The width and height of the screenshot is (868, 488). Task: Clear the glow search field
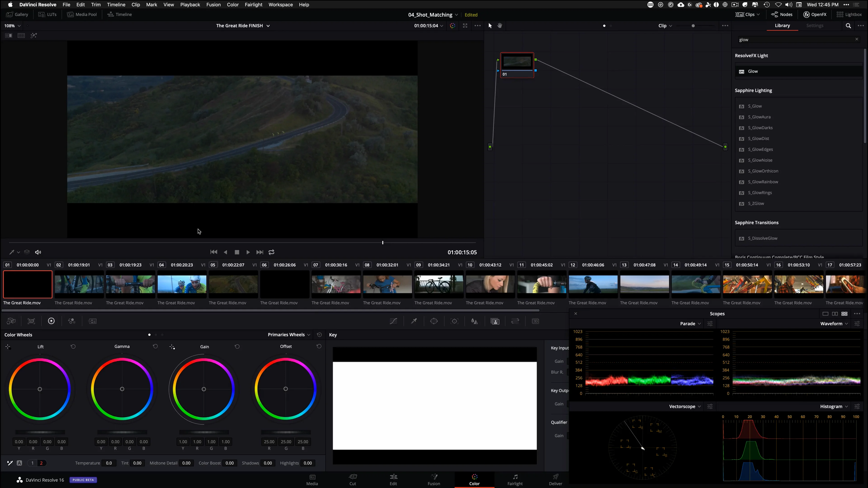click(857, 39)
